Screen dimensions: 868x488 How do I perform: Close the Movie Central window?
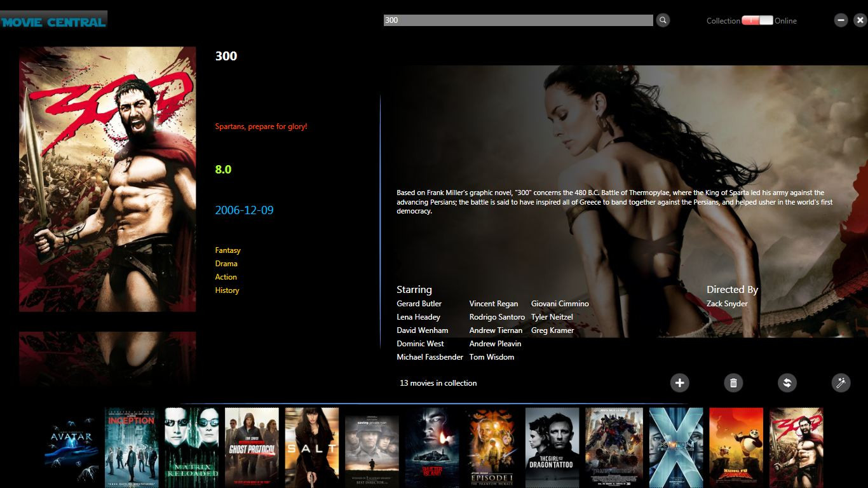point(860,20)
